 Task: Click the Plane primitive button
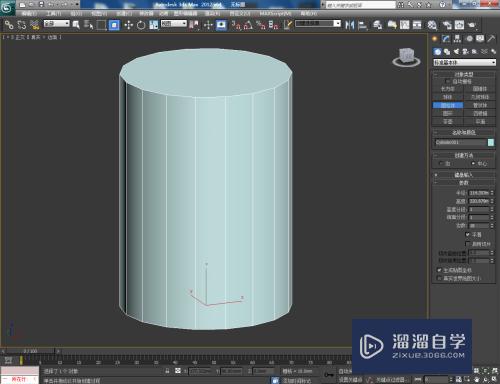click(x=480, y=122)
